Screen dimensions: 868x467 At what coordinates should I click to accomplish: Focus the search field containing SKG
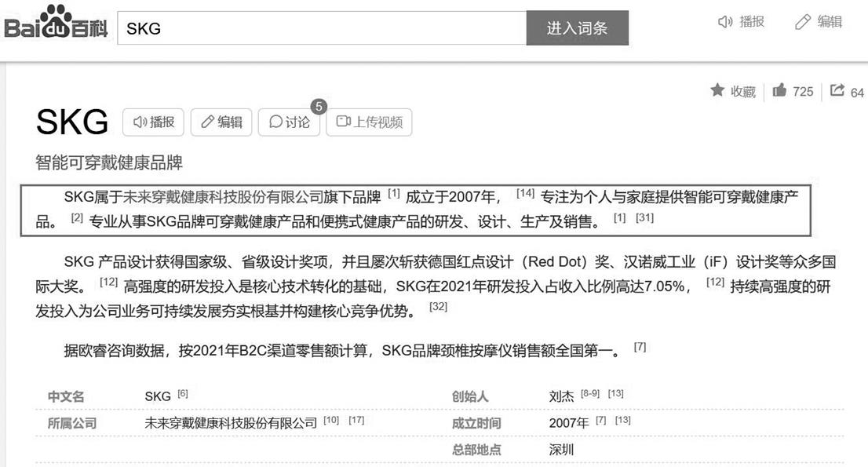tap(322, 28)
